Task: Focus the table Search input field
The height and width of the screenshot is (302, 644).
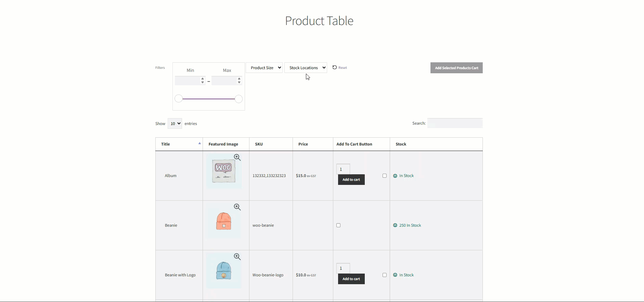Action: coord(455,123)
